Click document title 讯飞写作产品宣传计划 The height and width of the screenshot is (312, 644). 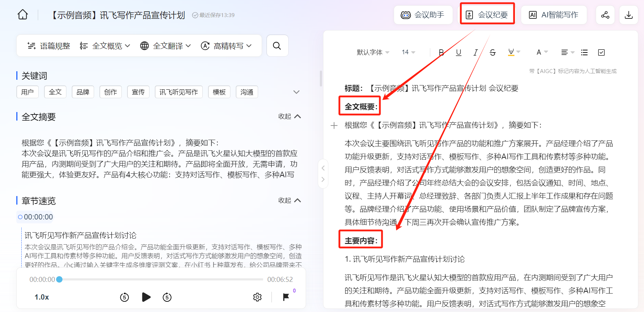pyautogui.click(x=142, y=15)
